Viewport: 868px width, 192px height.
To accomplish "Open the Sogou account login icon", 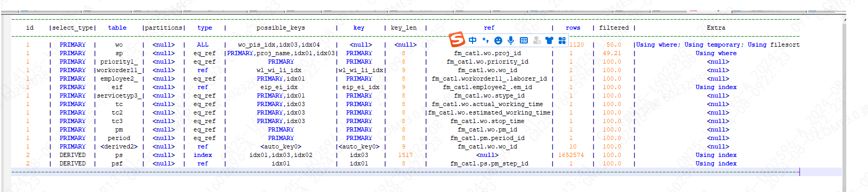I will pos(537,40).
